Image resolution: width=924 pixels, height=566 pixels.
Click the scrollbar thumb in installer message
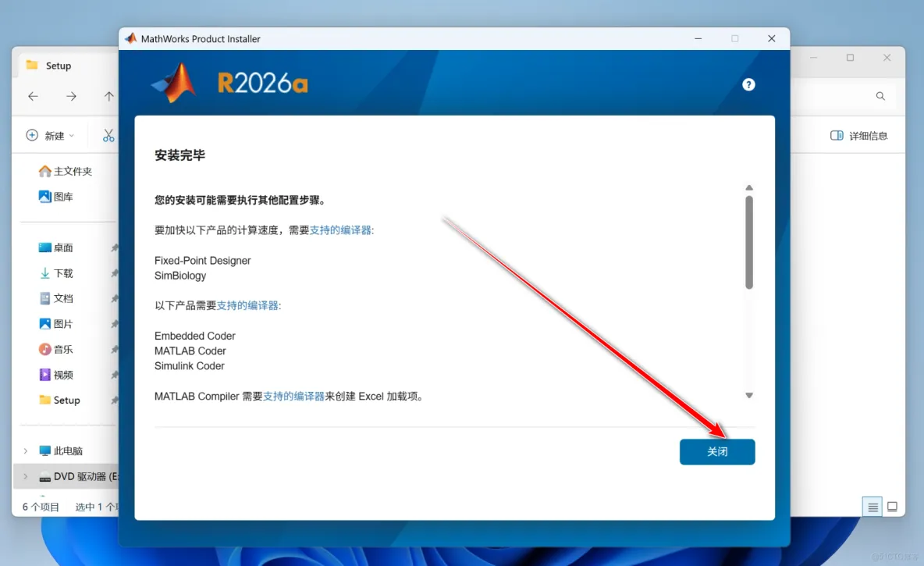pyautogui.click(x=749, y=242)
